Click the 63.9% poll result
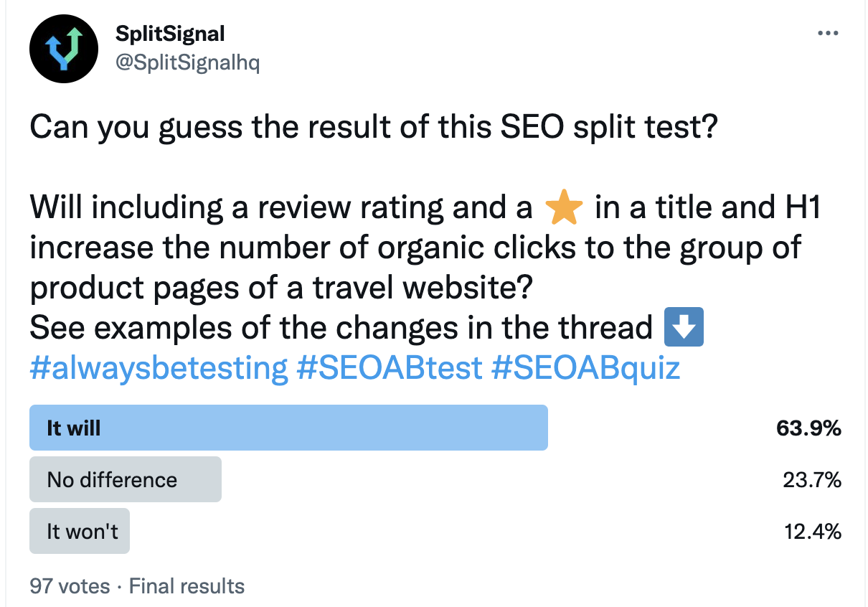The height and width of the screenshot is (607, 868). (808, 428)
